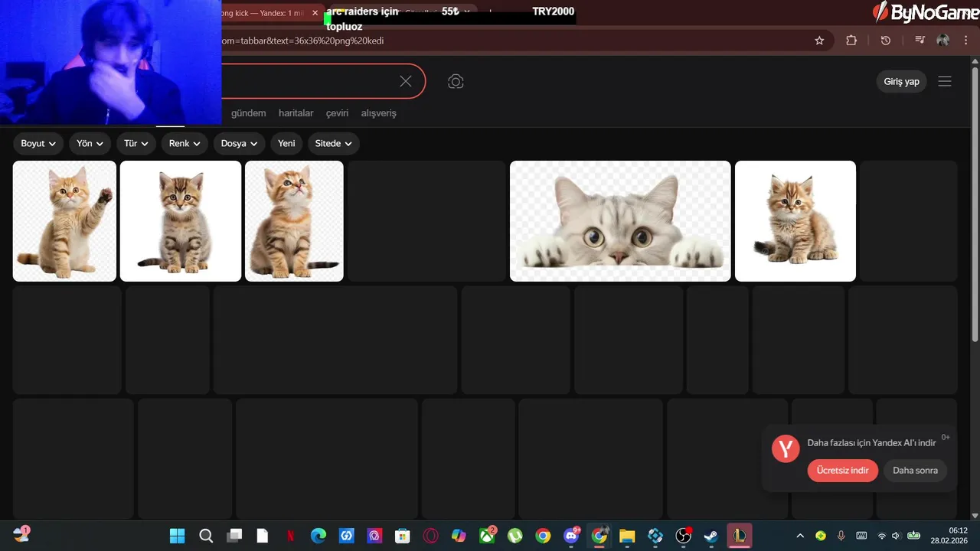
Task: Open uTorrent from the taskbar
Action: coord(515,536)
